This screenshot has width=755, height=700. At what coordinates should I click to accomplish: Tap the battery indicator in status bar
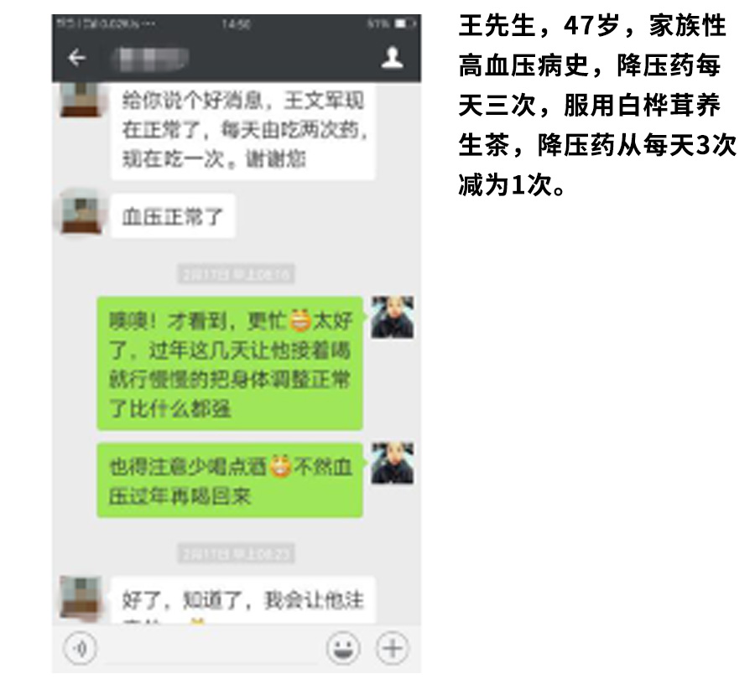(404, 23)
